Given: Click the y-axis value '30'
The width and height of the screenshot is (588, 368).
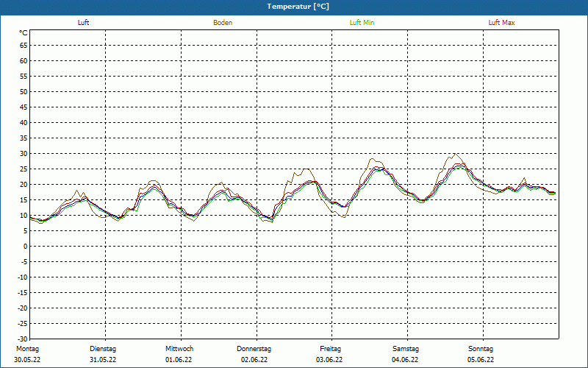Looking at the screenshot, I should [24, 154].
